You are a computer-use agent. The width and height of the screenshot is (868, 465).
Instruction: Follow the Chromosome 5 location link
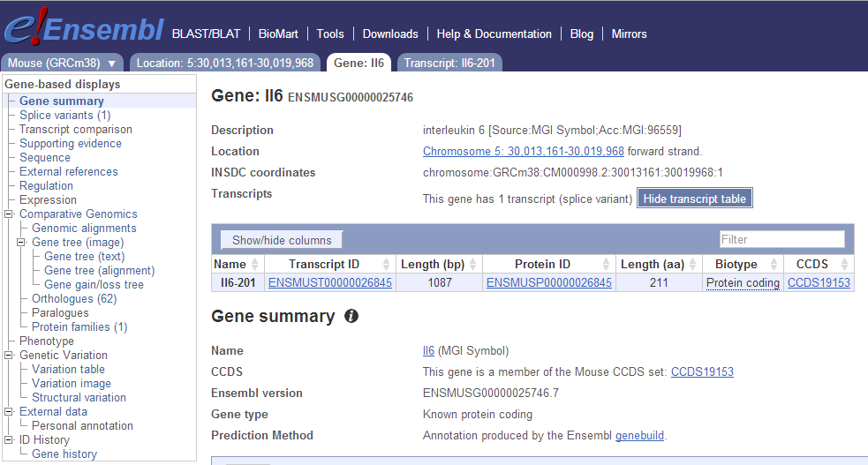pyautogui.click(x=523, y=152)
